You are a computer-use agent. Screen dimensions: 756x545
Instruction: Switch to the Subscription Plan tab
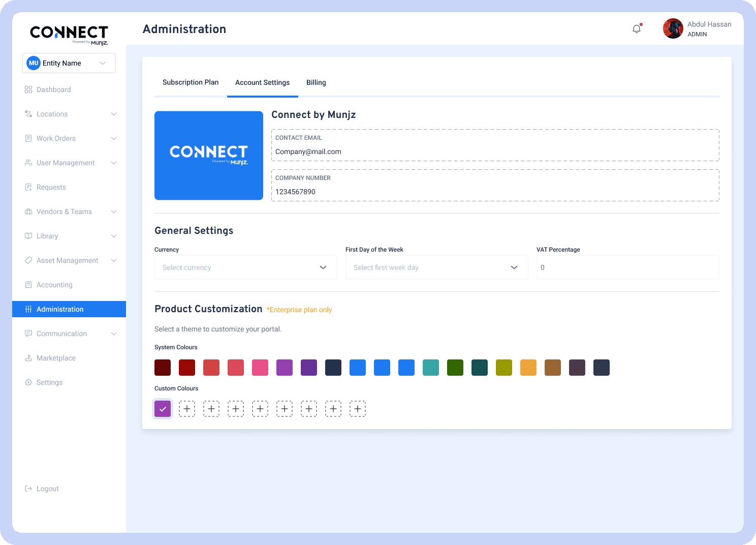tap(191, 82)
